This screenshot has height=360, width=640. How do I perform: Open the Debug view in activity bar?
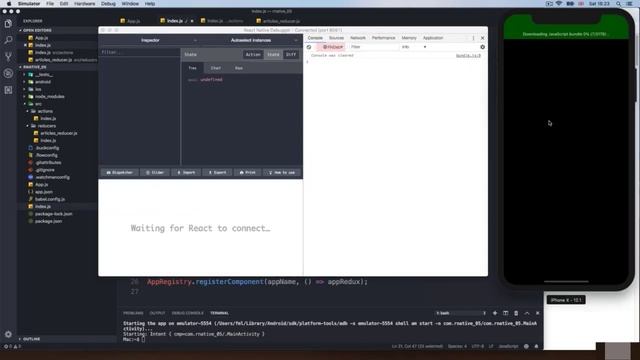(x=8, y=73)
